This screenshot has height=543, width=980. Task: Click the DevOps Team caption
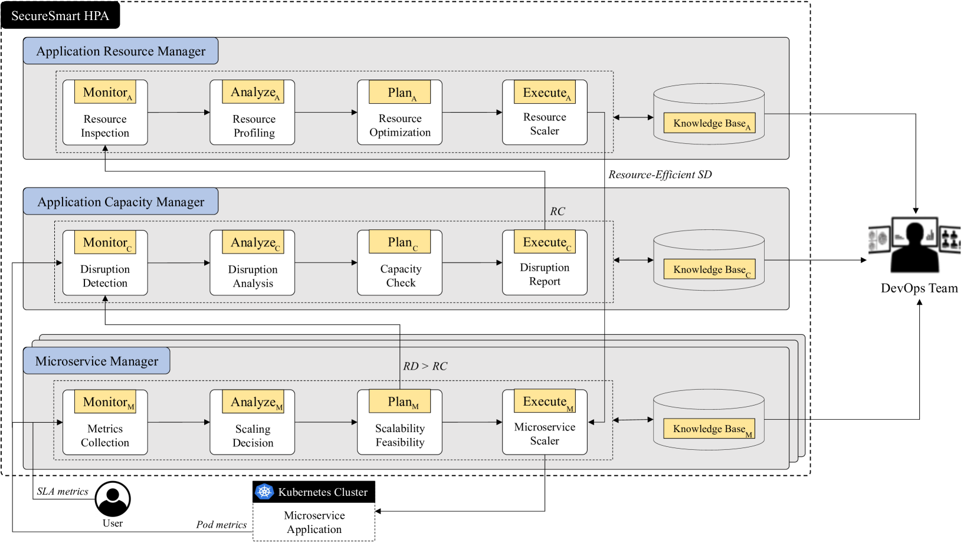(919, 288)
